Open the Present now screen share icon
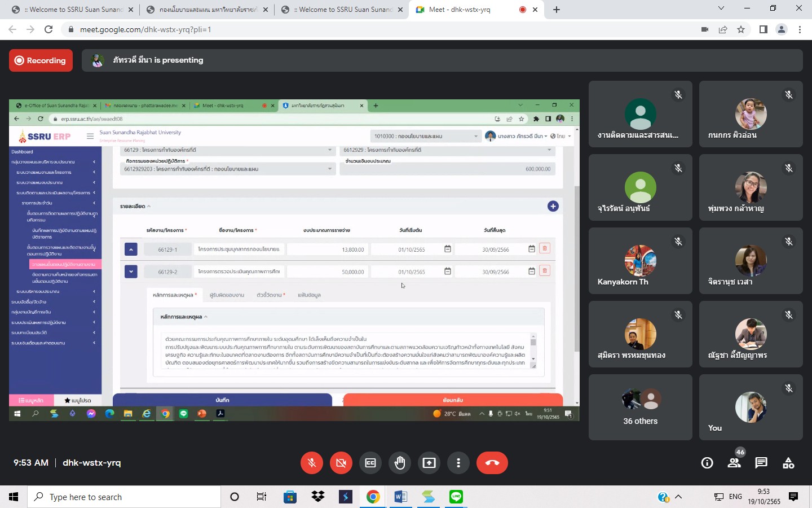 tap(429, 463)
